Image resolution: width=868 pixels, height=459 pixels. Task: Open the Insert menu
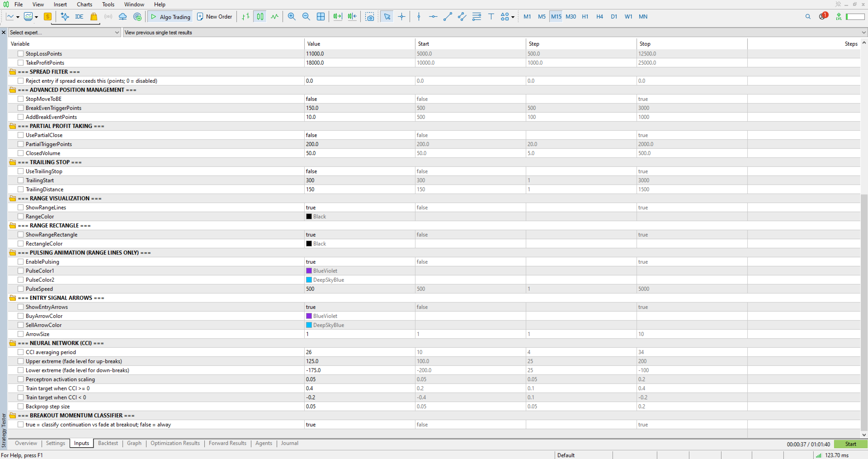pos(60,5)
